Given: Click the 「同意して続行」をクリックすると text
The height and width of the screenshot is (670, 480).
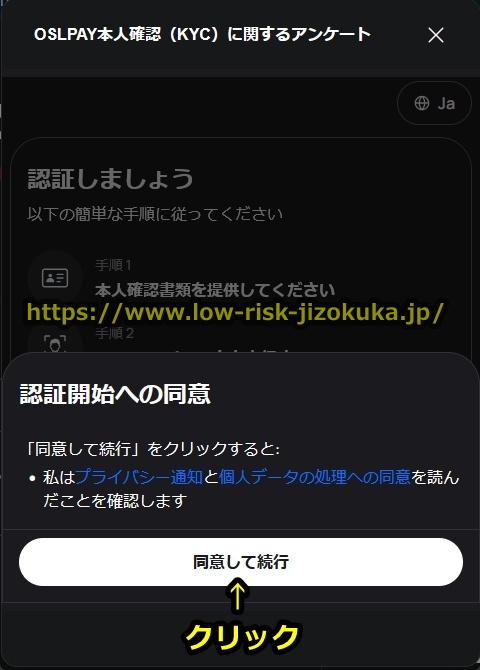Looking at the screenshot, I should pos(153,449).
